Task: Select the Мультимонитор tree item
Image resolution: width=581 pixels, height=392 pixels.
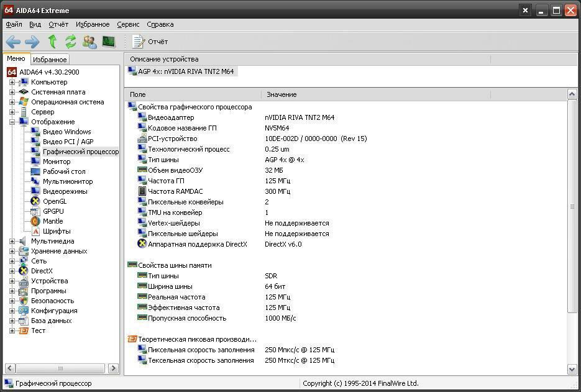Action: [x=68, y=181]
